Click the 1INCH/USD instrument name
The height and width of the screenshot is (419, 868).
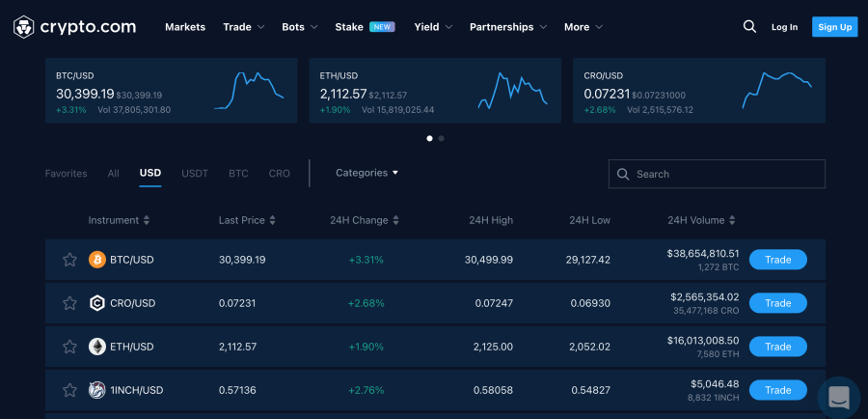tap(137, 390)
